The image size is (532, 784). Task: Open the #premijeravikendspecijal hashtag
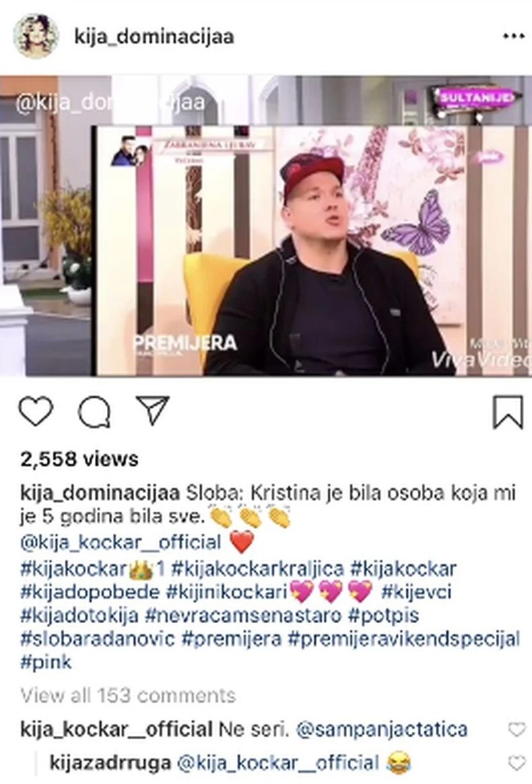(x=405, y=639)
